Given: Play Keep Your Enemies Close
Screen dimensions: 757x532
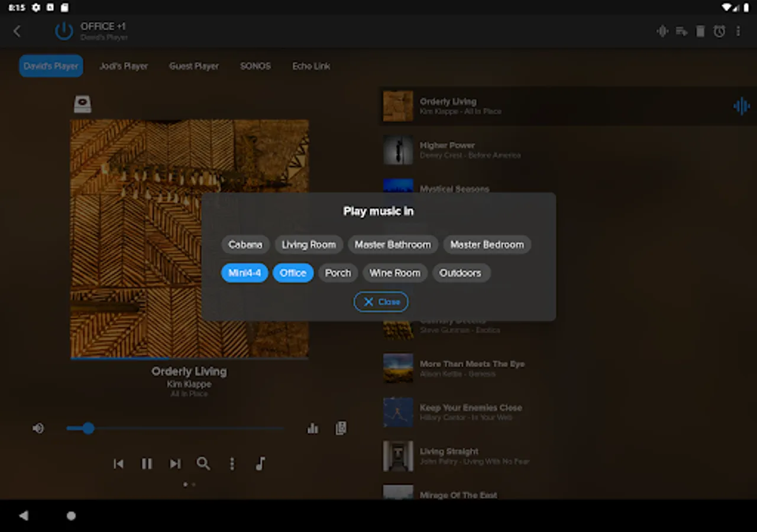Looking at the screenshot, I should click(x=568, y=413).
